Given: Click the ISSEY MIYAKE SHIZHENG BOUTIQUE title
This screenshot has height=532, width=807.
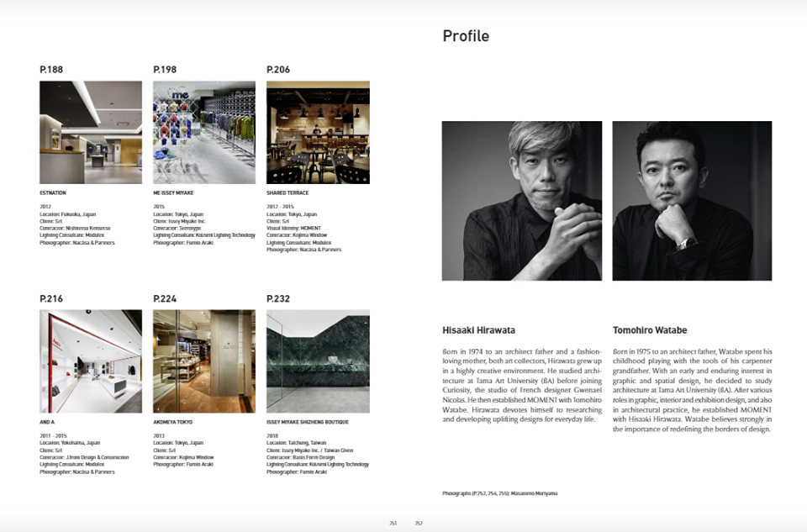Looking at the screenshot, I should point(307,422).
